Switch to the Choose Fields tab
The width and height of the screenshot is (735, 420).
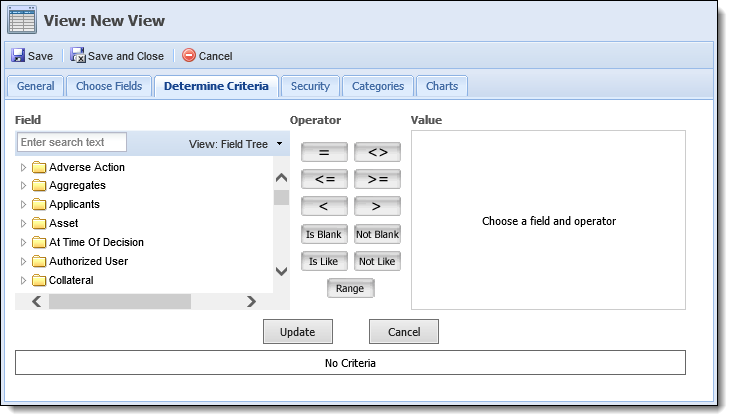click(109, 86)
